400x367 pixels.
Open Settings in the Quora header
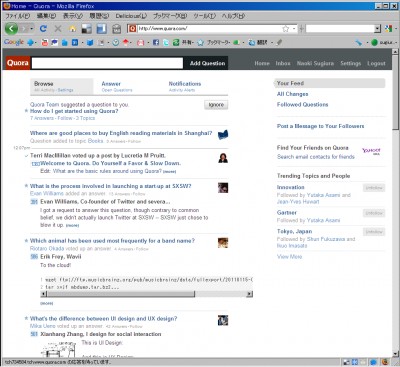pyautogui.click(x=350, y=63)
